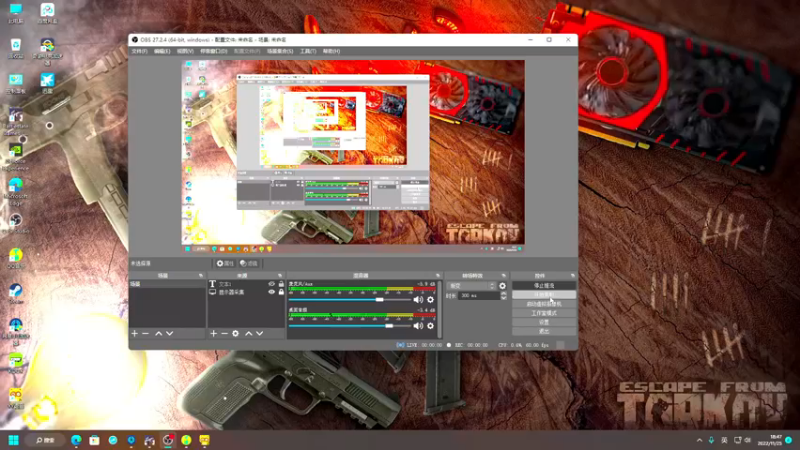Select the scene entry in the Scenes list
This screenshot has width=800, height=450.
click(x=167, y=284)
